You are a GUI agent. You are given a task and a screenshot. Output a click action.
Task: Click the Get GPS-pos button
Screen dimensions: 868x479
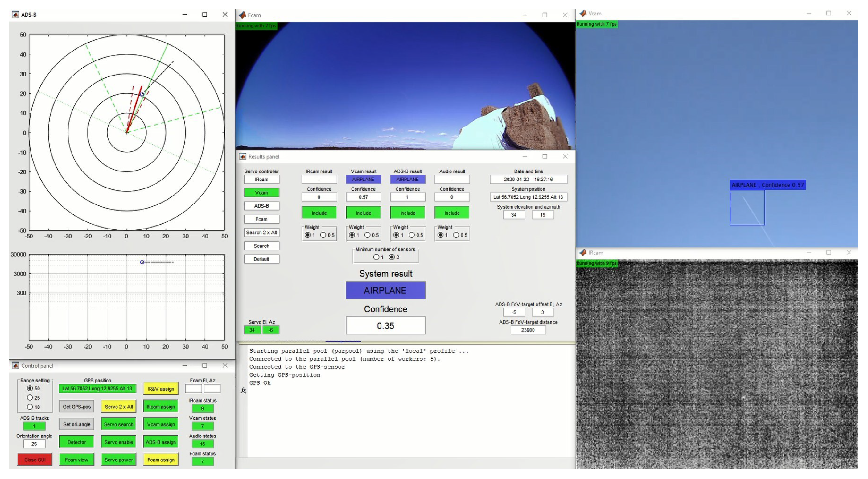76,407
